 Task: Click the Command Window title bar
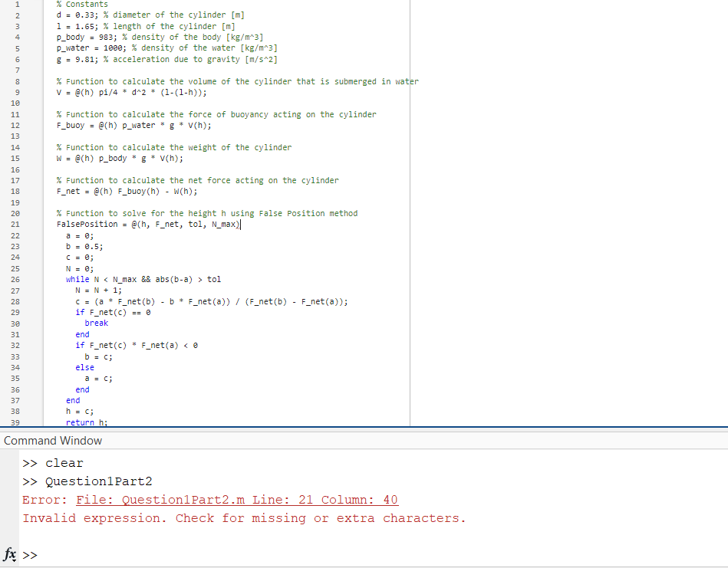(x=53, y=441)
